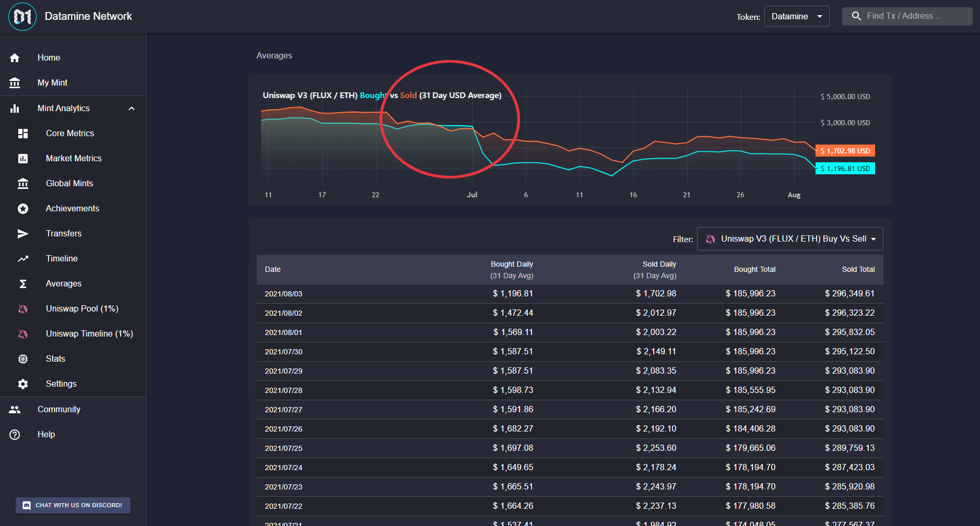980x526 pixels.
Task: Click the My Mint bank icon
Action: click(15, 83)
